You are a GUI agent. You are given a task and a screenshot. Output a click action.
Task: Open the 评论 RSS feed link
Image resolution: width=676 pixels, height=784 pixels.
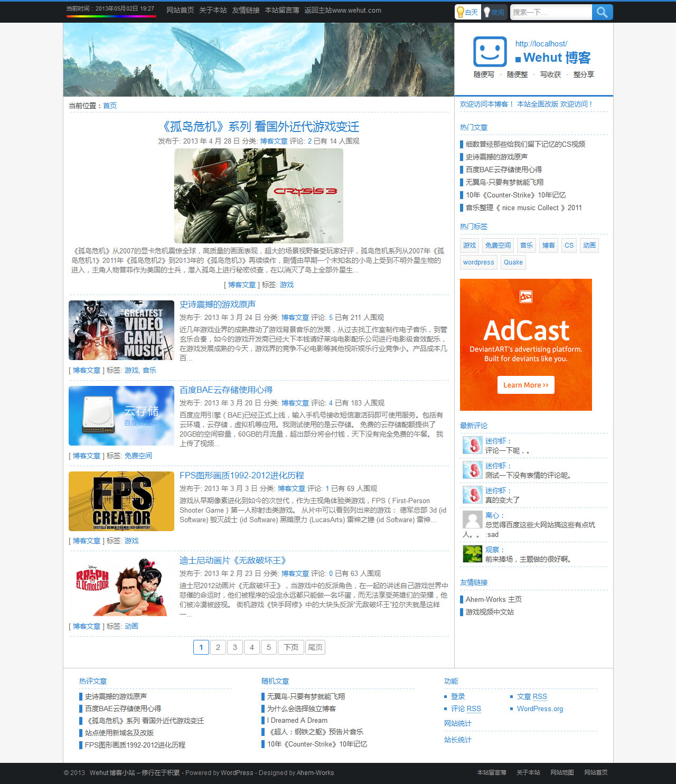click(466, 709)
